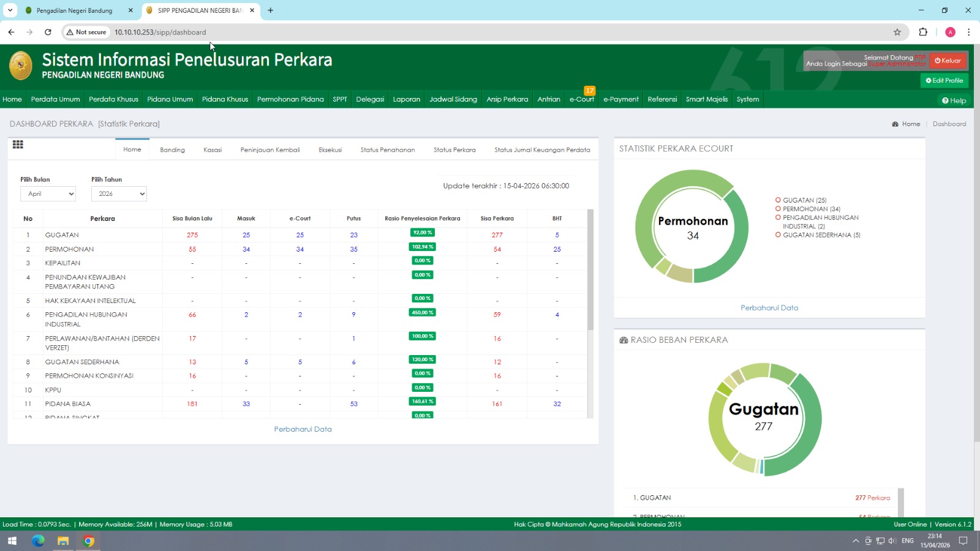Toggle the PERMOHONAN legend item in eCourt chart
The image size is (980, 551).
tap(810, 209)
